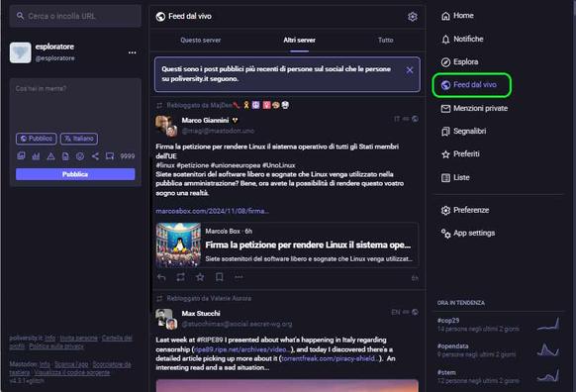Click the ORA IN TENDENZA heading

[x=460, y=303]
